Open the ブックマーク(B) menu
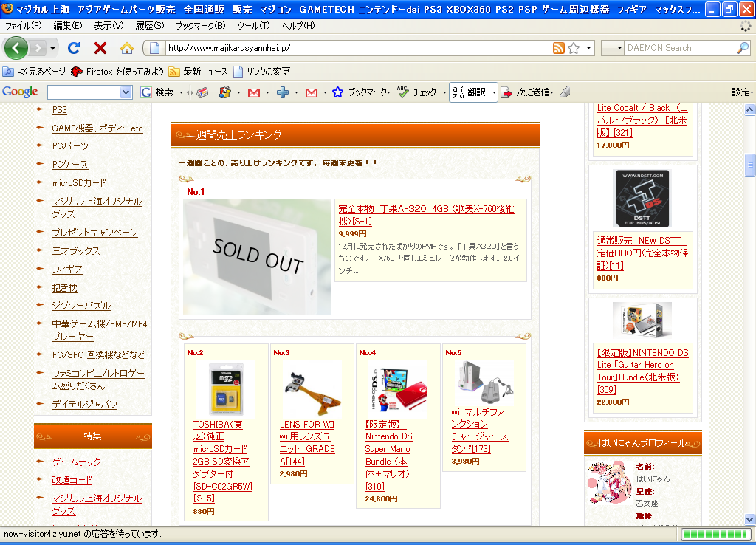Screen dimensions: 756x545 [x=200, y=26]
